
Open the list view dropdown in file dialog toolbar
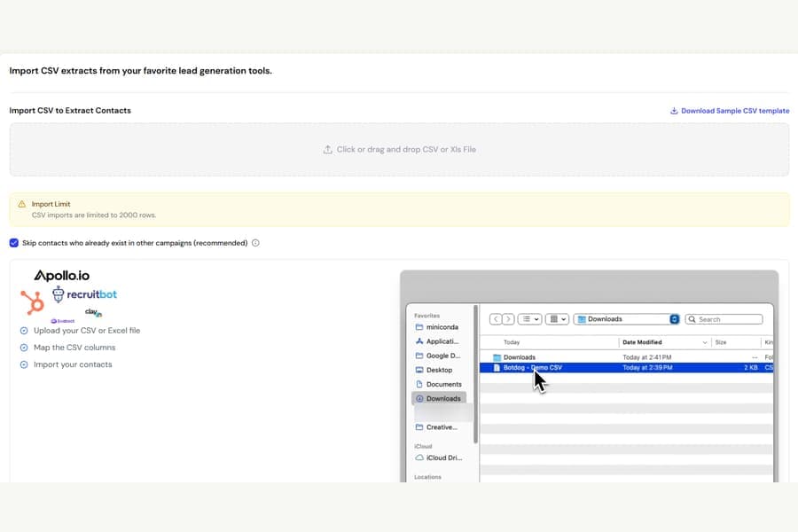[529, 319]
